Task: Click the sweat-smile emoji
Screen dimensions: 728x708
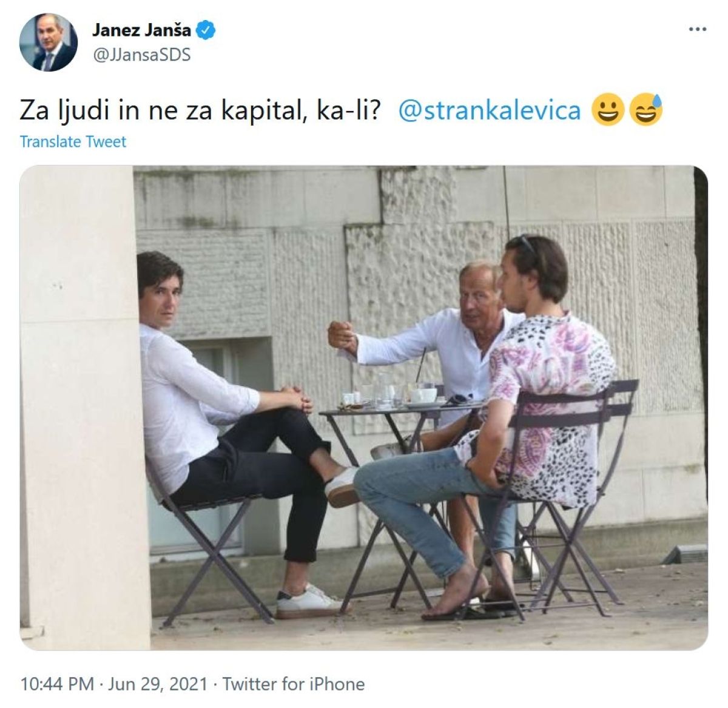Action: [x=646, y=110]
